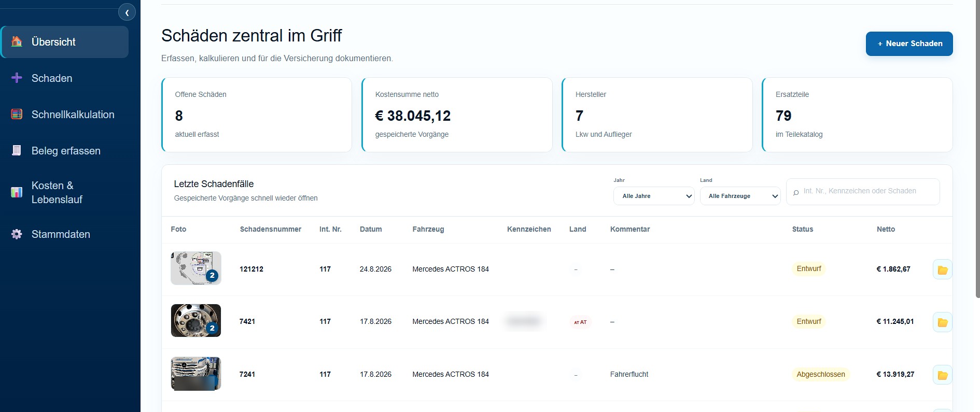Click damage number 7241

pyautogui.click(x=247, y=374)
